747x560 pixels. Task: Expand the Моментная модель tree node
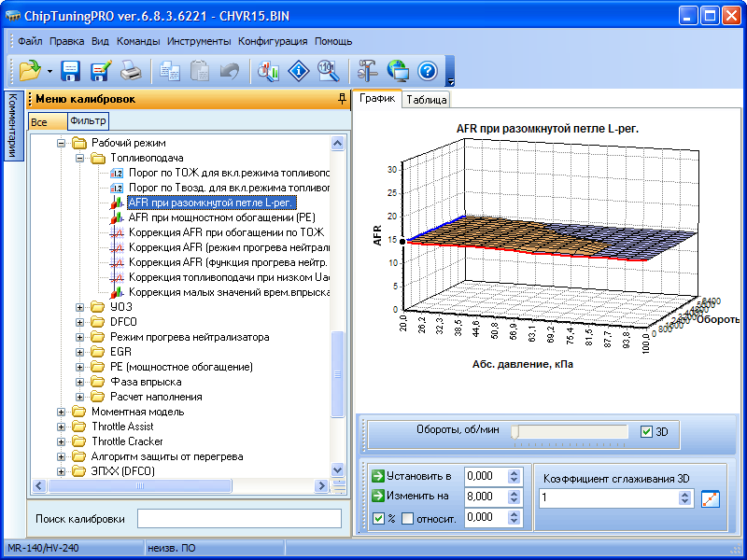[x=62, y=412]
